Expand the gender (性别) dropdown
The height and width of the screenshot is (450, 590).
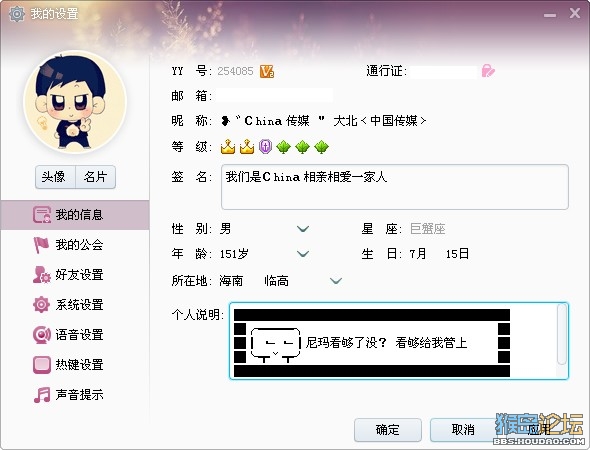(303, 229)
